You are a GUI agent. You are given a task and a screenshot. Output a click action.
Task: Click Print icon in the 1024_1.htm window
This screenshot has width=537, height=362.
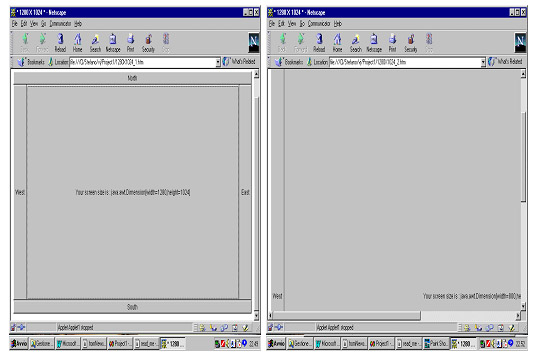tap(130, 42)
